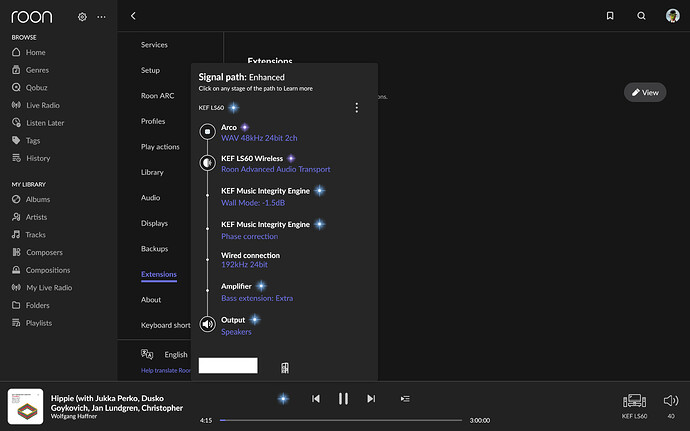
Task: Open Compositions in My Library
Action: [x=41, y=270]
